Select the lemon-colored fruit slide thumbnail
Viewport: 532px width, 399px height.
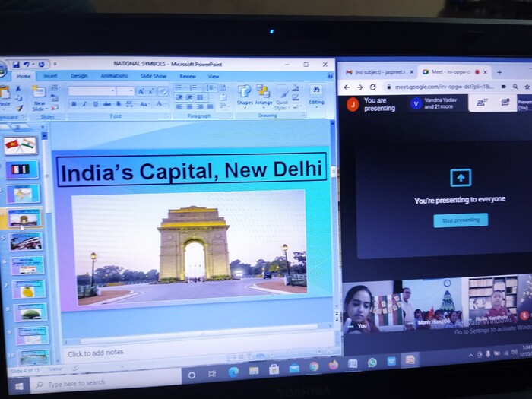click(x=29, y=290)
